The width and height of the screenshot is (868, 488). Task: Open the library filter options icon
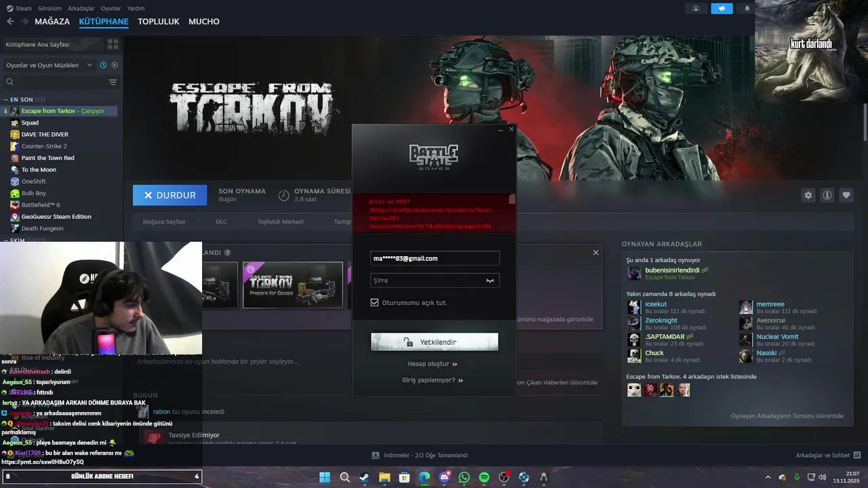click(113, 82)
